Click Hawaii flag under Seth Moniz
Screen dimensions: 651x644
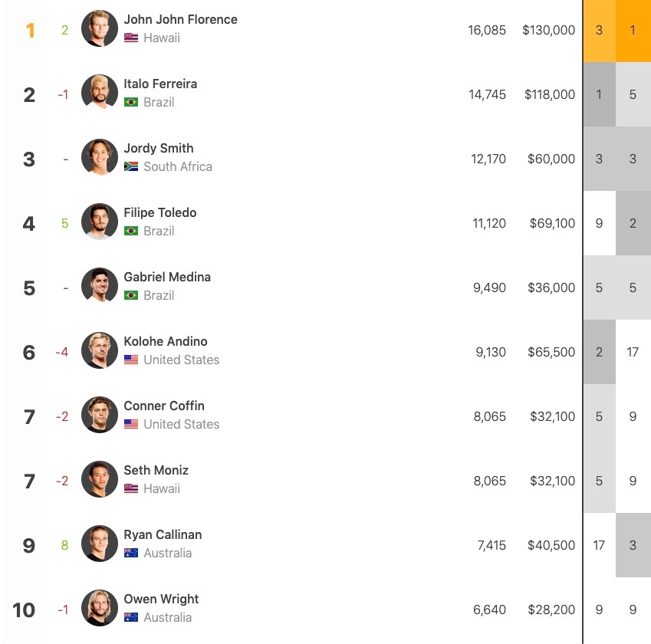pyautogui.click(x=131, y=488)
